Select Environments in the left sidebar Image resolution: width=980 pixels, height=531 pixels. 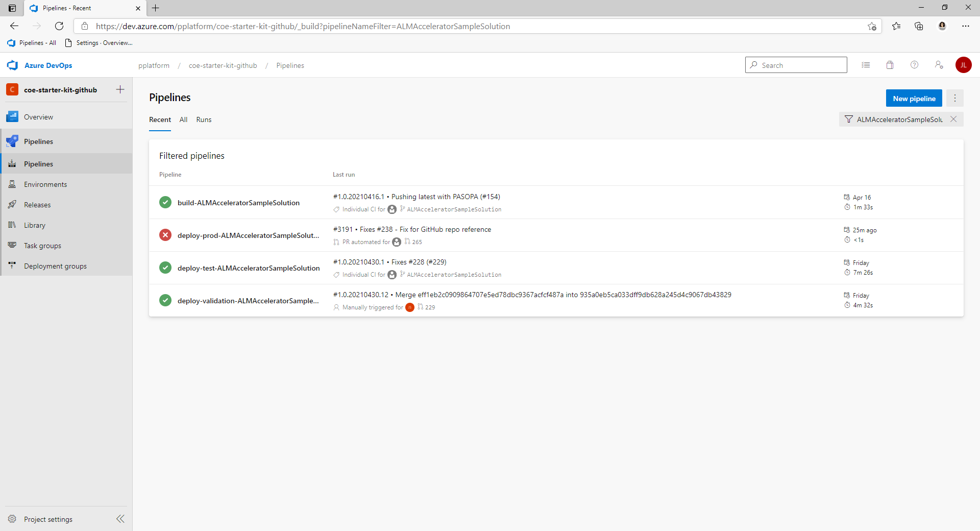44,184
